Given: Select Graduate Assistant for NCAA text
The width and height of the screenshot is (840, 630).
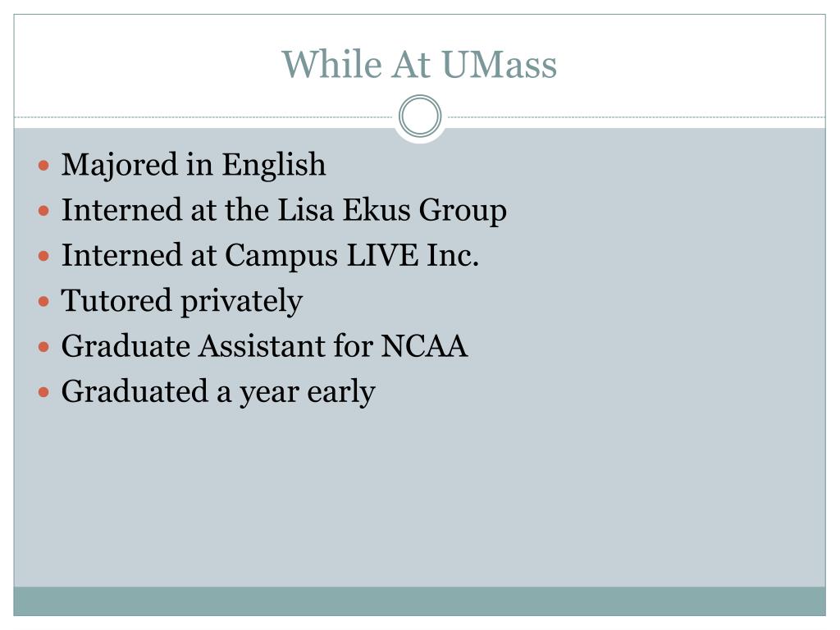Looking at the screenshot, I should pos(265,345).
